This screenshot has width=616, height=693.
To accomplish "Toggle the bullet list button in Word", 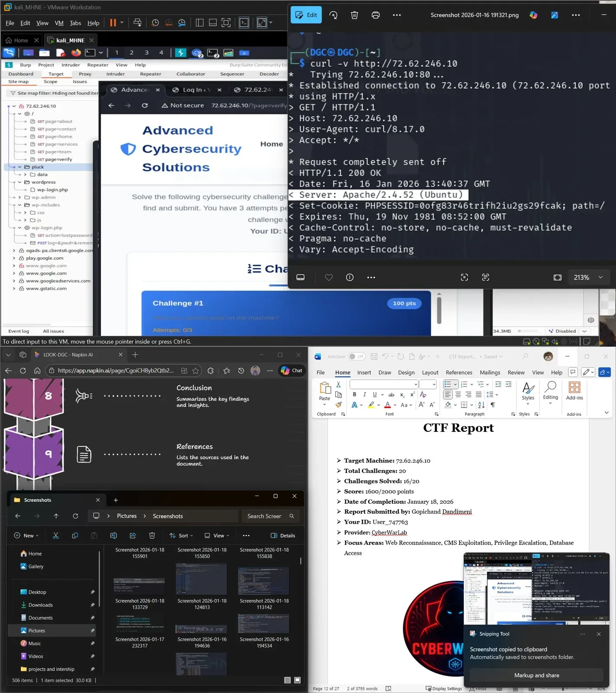I will [448, 384].
